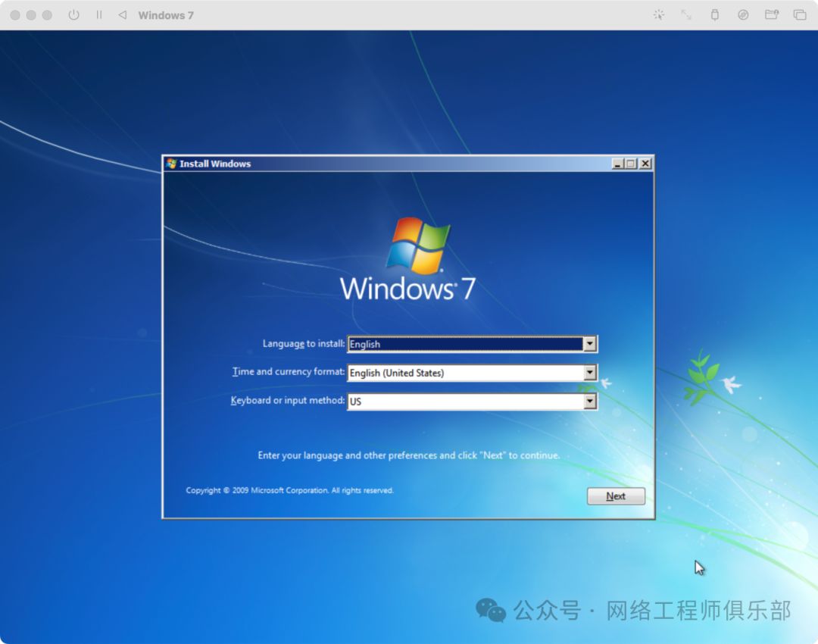The width and height of the screenshot is (818, 644).
Task: Click the capture mouse cursor icon
Action: 659,15
